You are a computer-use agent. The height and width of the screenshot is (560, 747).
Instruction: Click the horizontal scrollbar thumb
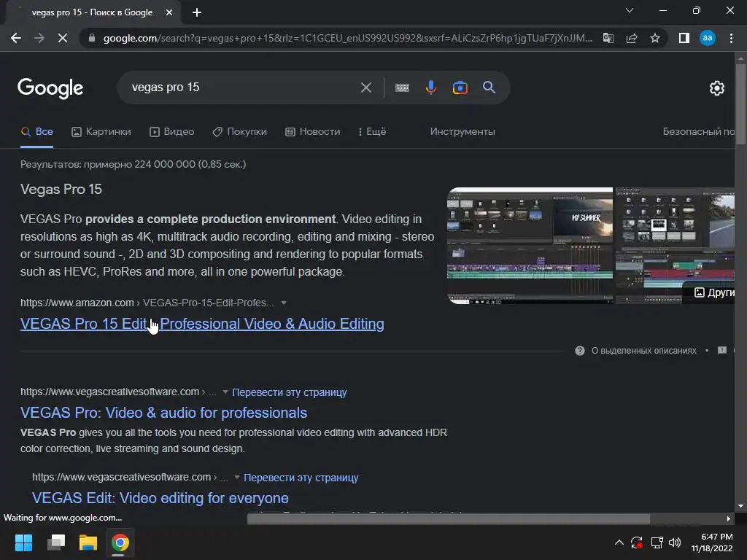(x=449, y=519)
